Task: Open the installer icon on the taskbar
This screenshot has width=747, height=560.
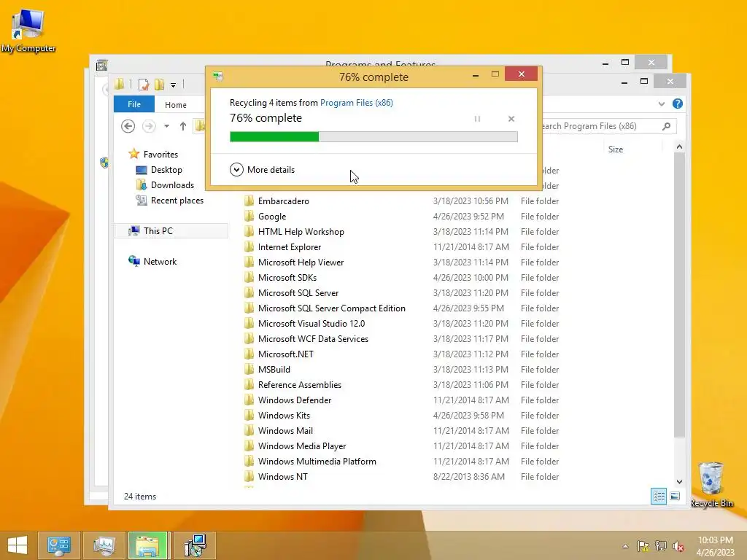Action: [195, 545]
